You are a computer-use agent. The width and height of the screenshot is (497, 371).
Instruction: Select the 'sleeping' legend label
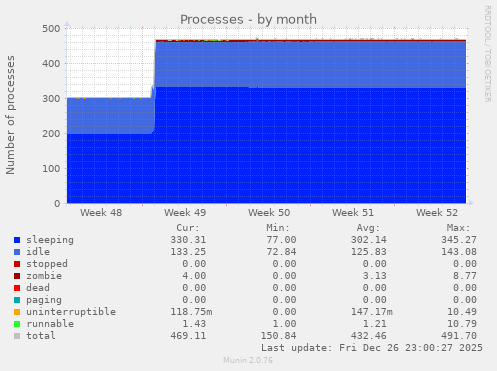50,240
